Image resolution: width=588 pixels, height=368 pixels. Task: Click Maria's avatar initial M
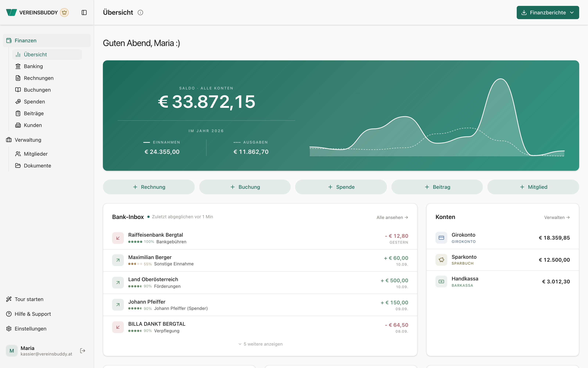[12, 351]
